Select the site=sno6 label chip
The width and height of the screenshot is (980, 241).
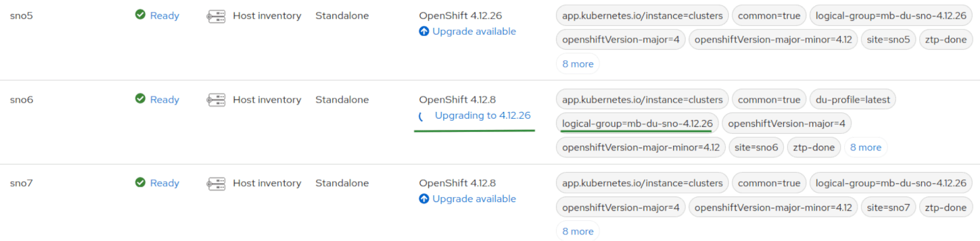[x=756, y=147]
